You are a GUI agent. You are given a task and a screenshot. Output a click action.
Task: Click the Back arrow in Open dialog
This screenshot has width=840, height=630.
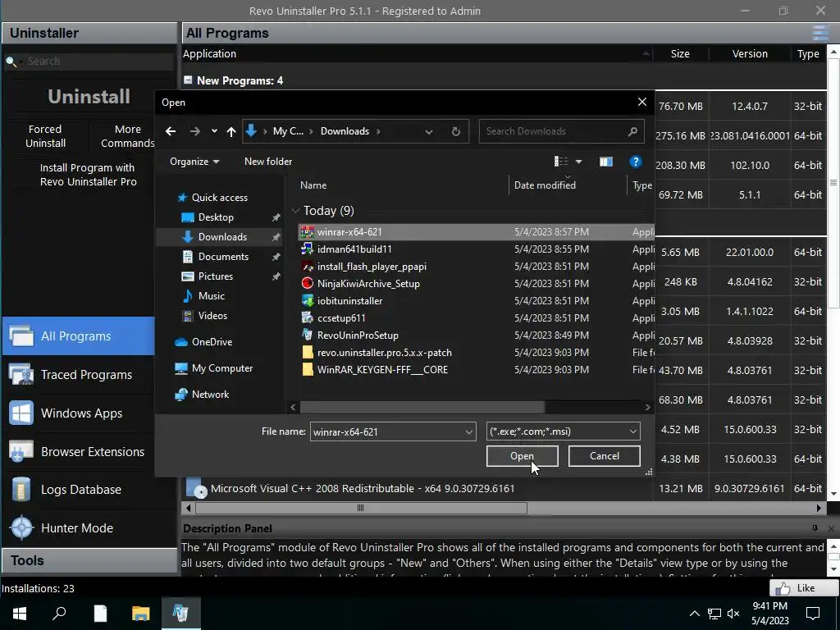pos(171,131)
